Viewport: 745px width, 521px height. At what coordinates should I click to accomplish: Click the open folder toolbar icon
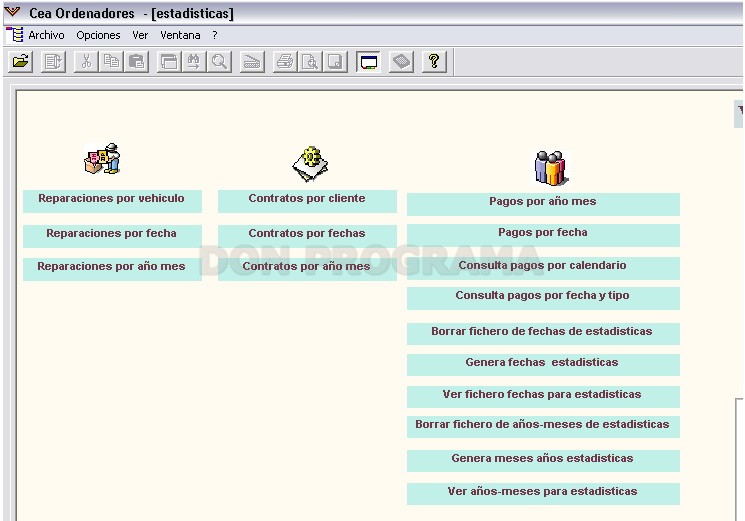20,62
